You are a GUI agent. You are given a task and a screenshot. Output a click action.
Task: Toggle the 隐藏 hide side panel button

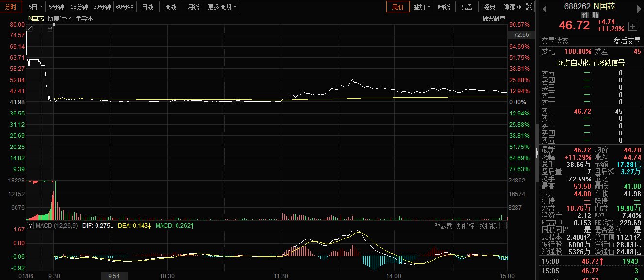[x=512, y=7]
